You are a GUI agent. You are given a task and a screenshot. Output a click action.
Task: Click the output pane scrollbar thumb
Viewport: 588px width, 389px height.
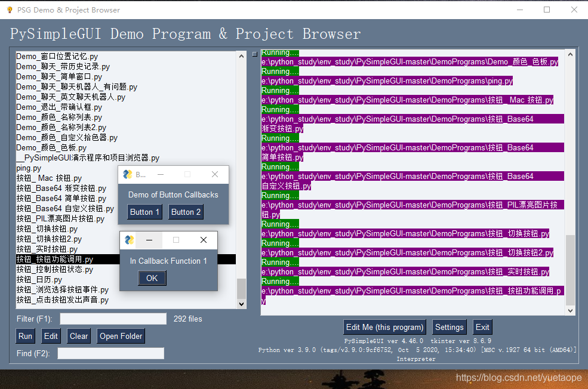[570, 270]
